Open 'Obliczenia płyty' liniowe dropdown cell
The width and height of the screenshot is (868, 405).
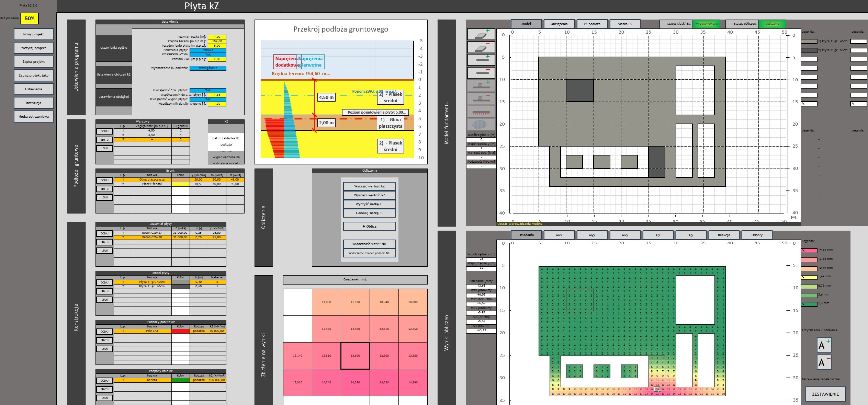point(208,50)
